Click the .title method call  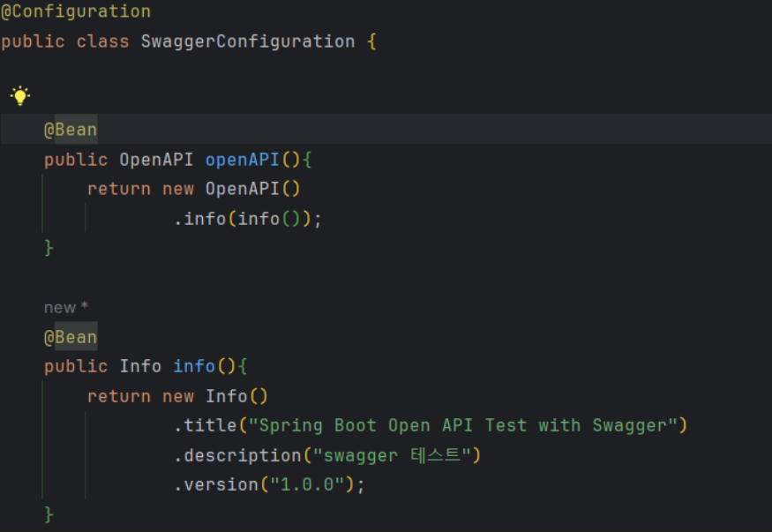pos(206,425)
